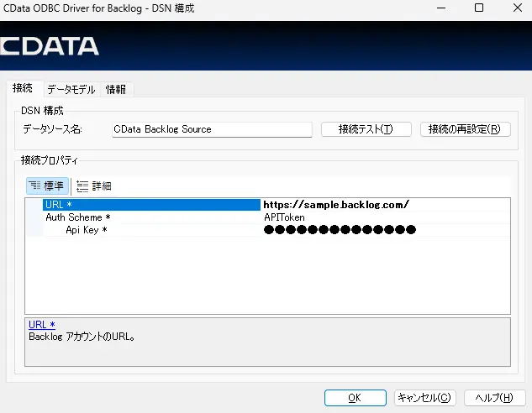Open the 情報 tab

116,90
